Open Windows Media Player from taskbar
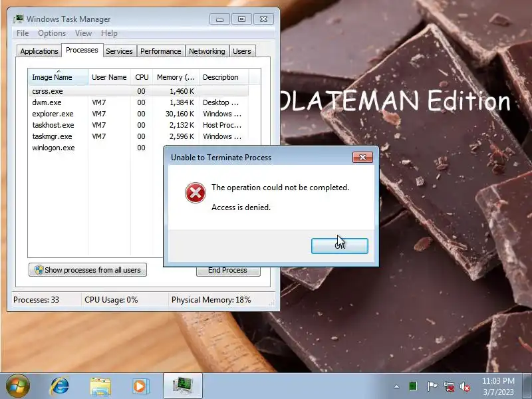 (x=140, y=386)
